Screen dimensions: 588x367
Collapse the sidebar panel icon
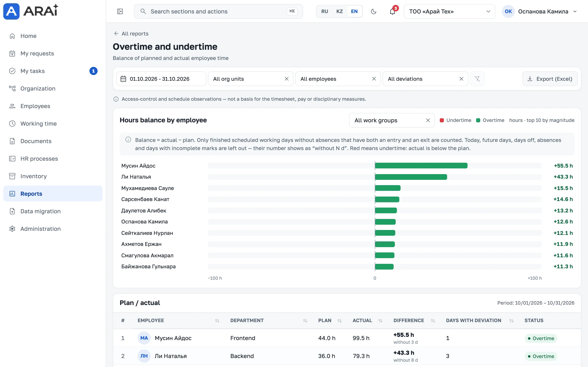[120, 11]
